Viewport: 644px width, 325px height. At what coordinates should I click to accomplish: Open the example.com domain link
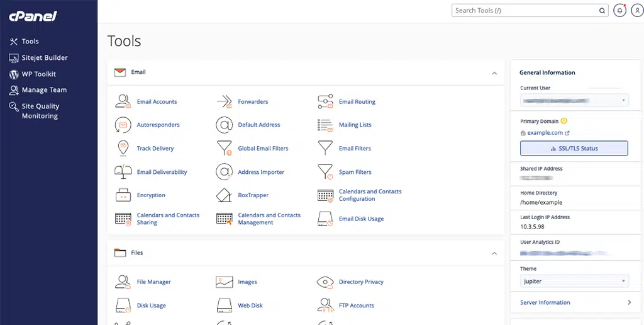[545, 133]
